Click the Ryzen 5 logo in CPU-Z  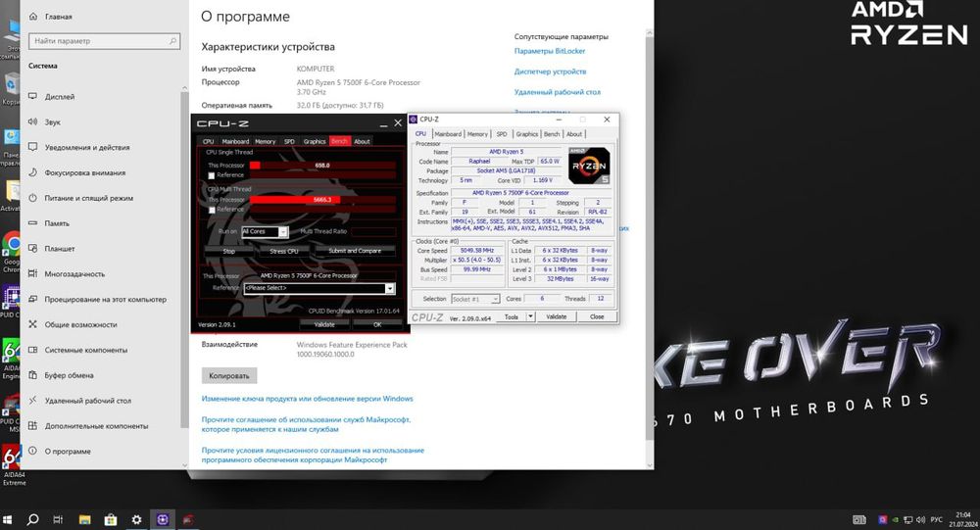click(589, 166)
